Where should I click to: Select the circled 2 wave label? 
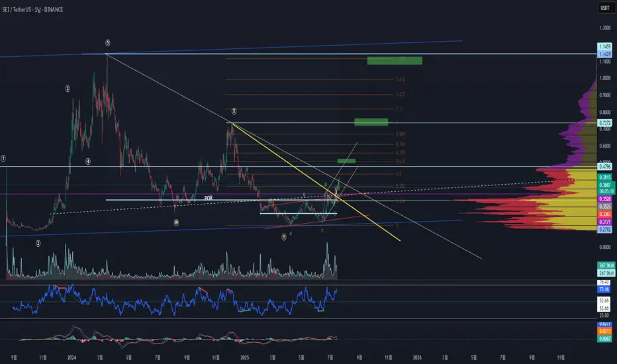click(38, 244)
